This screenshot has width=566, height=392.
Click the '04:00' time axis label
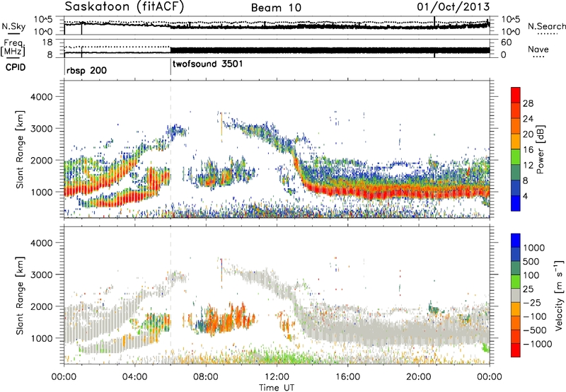click(135, 377)
